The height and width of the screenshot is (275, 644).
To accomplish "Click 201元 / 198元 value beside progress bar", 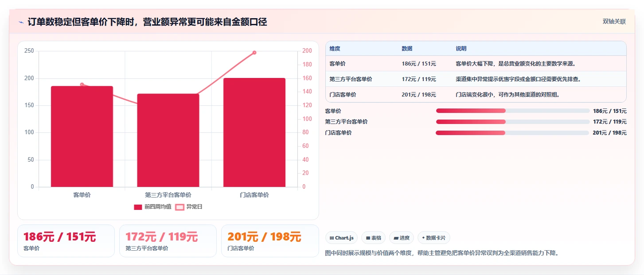I will click(x=610, y=133).
